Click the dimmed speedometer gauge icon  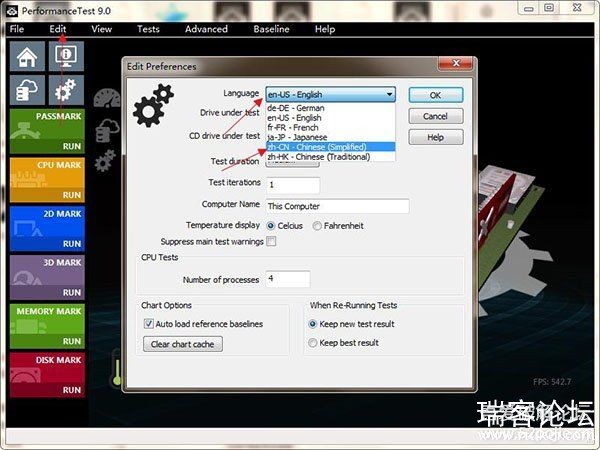tap(107, 98)
